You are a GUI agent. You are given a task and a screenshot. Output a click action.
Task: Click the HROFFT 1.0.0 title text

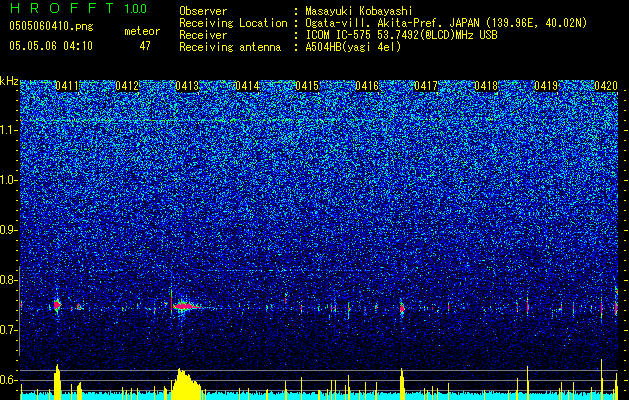[78, 8]
